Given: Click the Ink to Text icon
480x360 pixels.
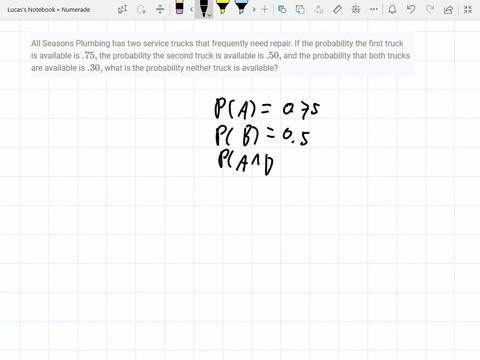Looking at the screenshot, I should 319,9.
